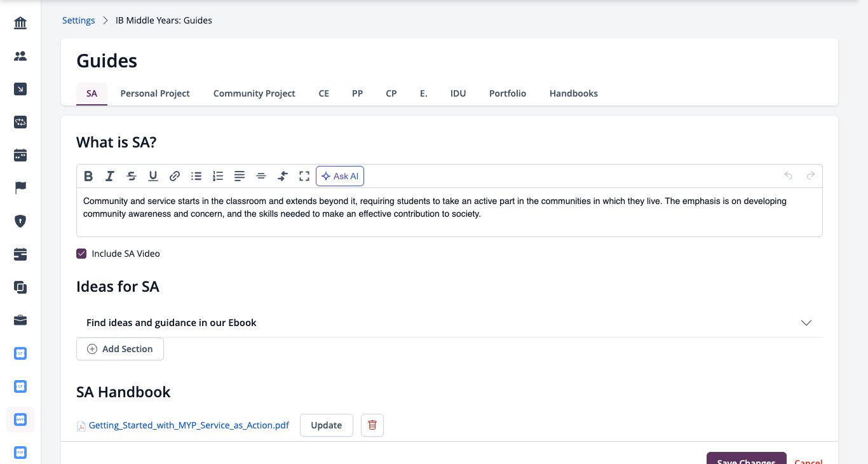Underline the selected text

(x=153, y=176)
